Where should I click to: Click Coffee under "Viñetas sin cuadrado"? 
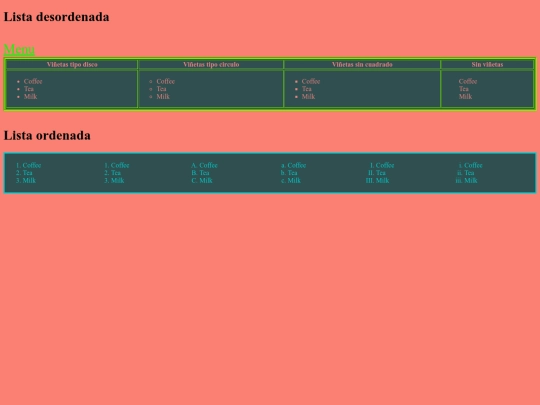[x=311, y=81]
